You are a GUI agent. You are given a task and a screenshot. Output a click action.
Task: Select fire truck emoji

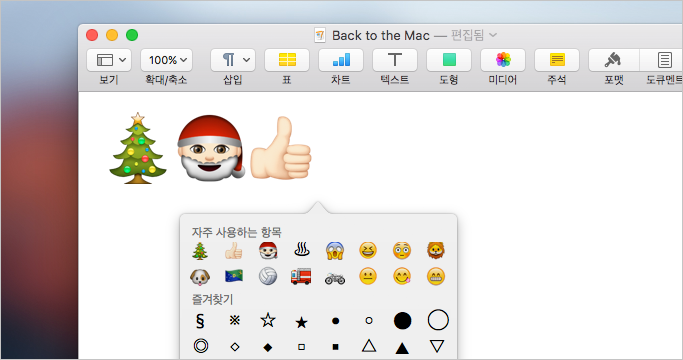click(x=301, y=276)
